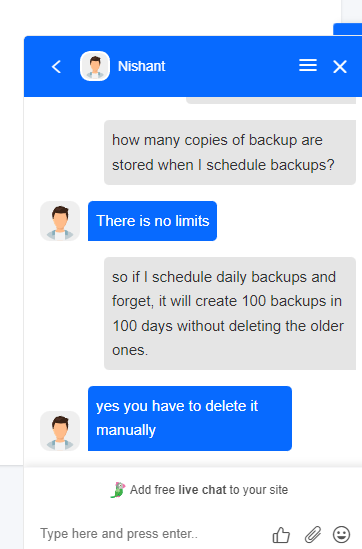Image resolution: width=362 pixels, height=549 pixels.
Task: Click agent avatar beside 'delete it manually' message
Action: click(60, 431)
